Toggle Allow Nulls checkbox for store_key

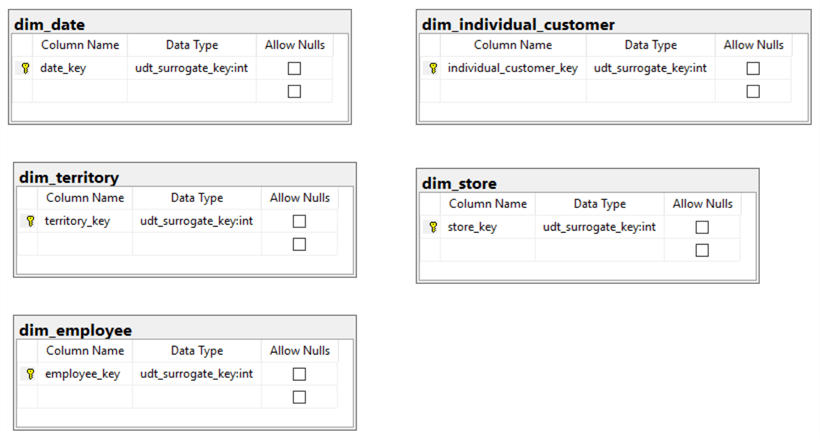(x=702, y=227)
